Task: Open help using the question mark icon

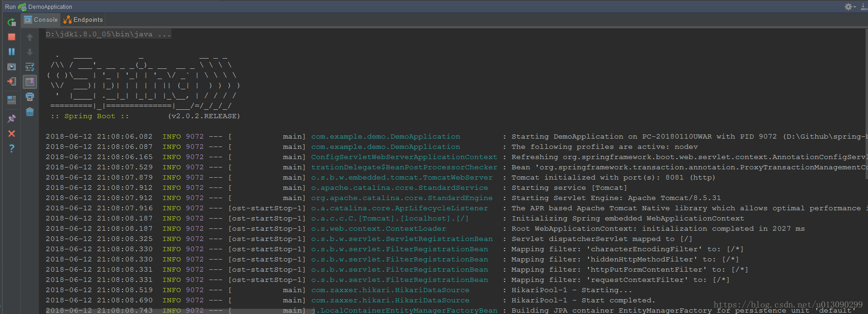Action: (12, 148)
